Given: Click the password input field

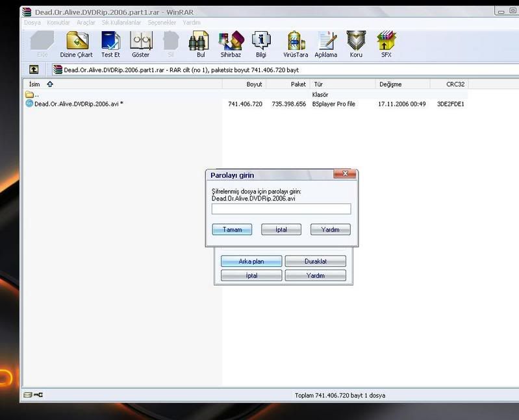Looking at the screenshot, I should tap(281, 209).
